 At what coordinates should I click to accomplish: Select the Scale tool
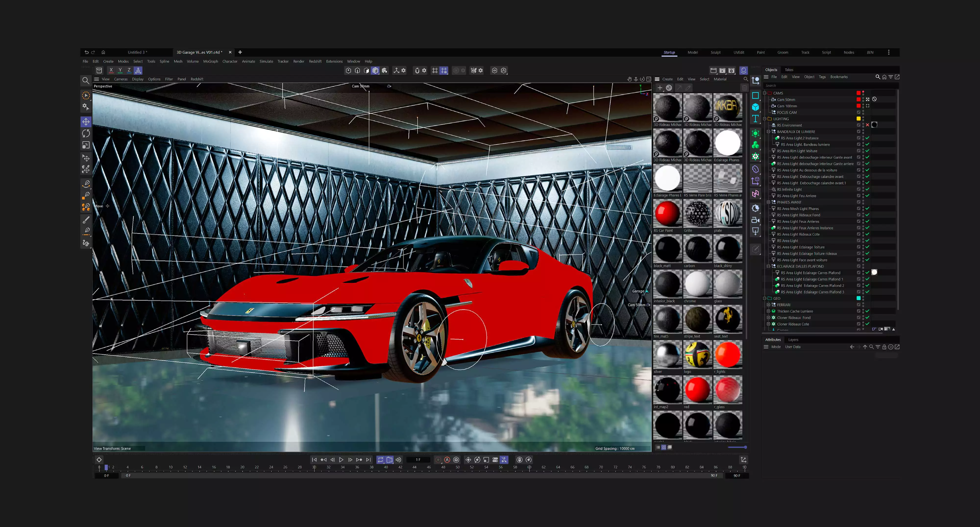[x=86, y=145]
